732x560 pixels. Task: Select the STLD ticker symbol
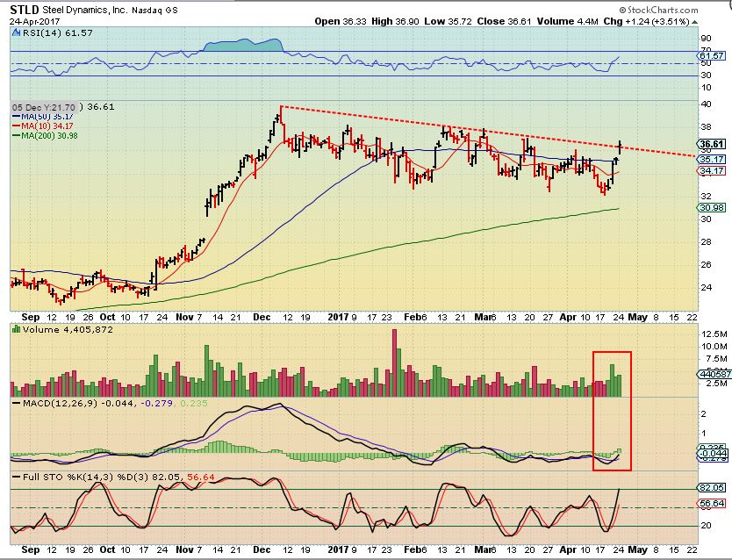coord(25,10)
